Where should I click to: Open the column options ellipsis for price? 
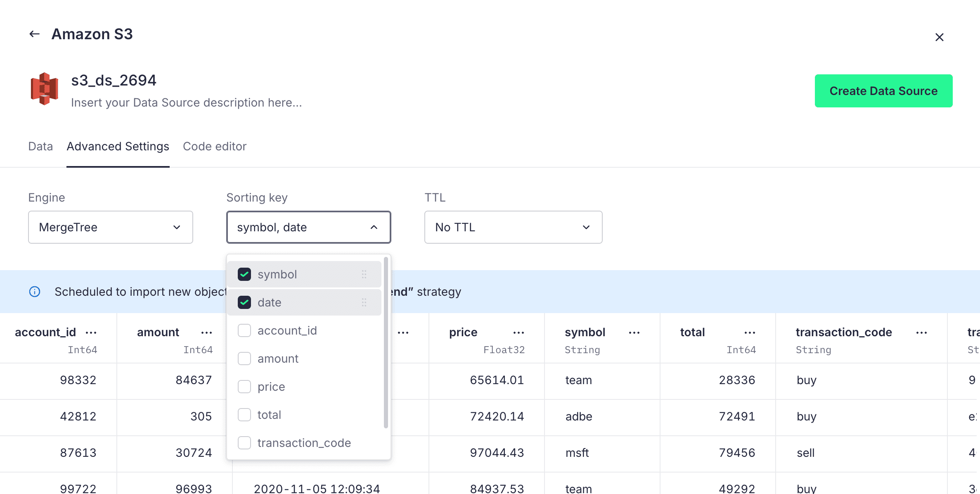pos(518,332)
